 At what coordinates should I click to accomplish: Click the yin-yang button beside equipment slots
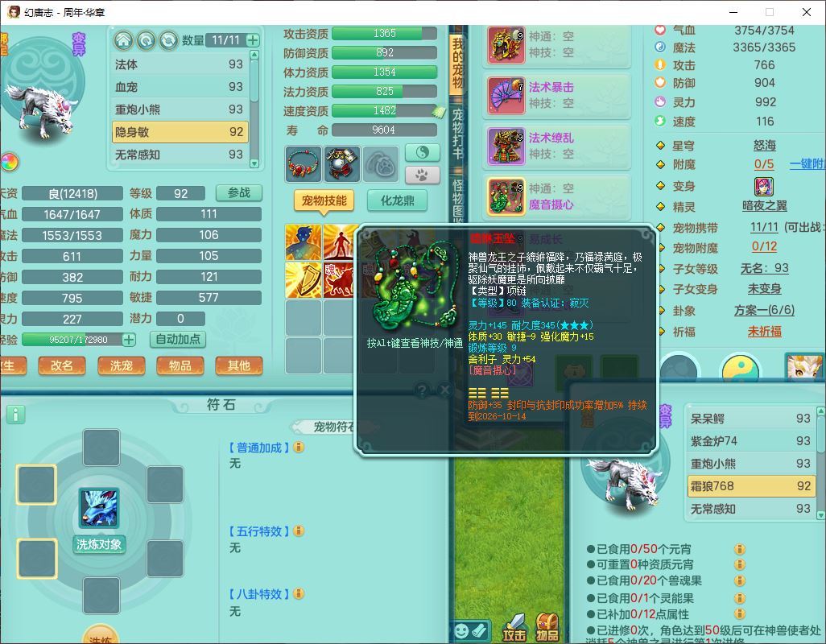[423, 153]
